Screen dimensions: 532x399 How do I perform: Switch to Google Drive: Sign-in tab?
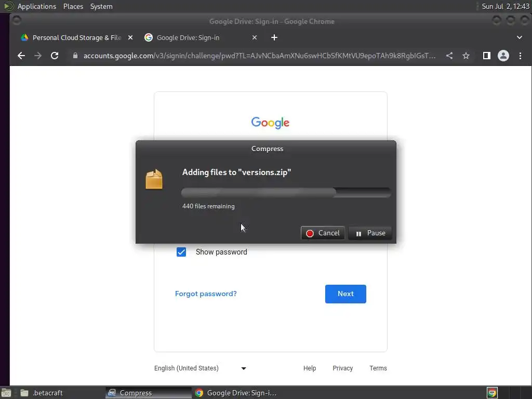(x=201, y=37)
